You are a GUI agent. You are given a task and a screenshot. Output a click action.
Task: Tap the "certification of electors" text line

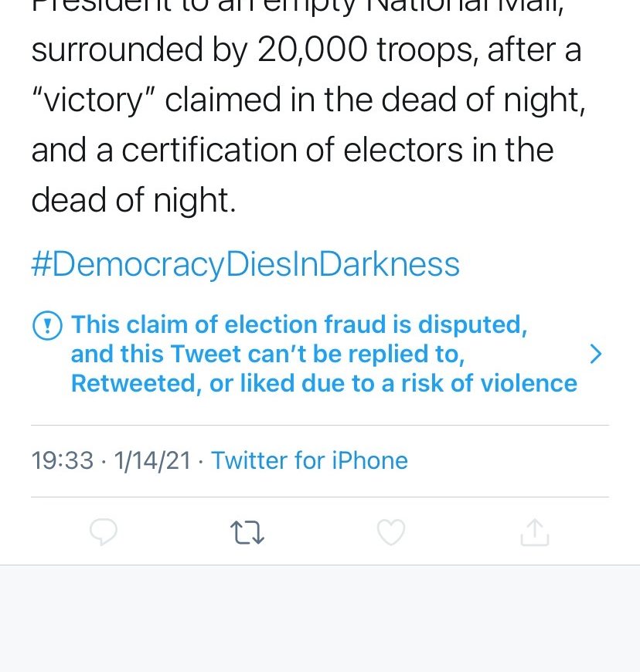pos(292,151)
